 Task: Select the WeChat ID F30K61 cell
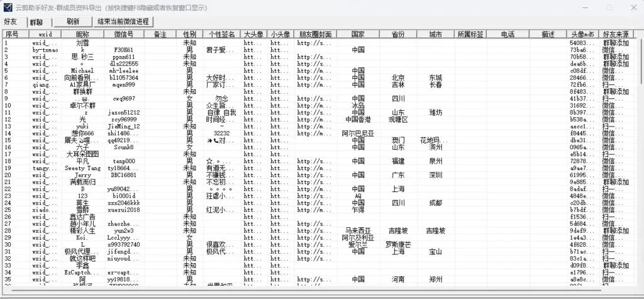click(x=124, y=50)
